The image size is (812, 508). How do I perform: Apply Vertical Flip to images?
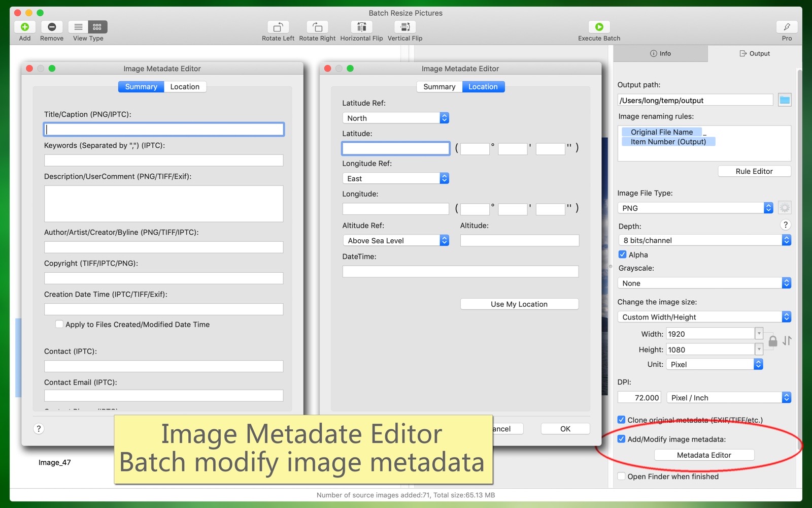pos(405,27)
